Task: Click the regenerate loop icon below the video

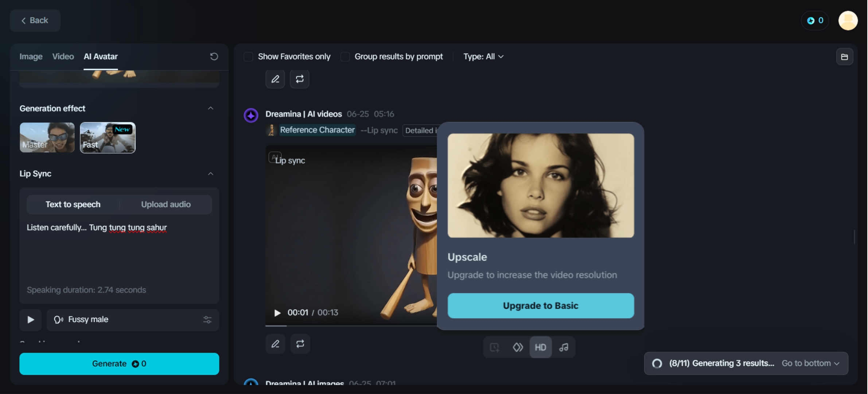Action: click(x=300, y=344)
